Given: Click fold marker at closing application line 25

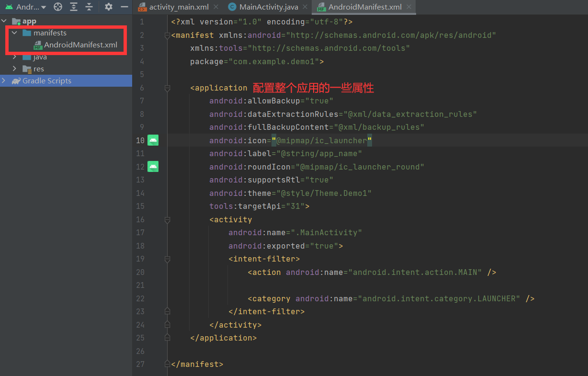Looking at the screenshot, I should [x=167, y=338].
